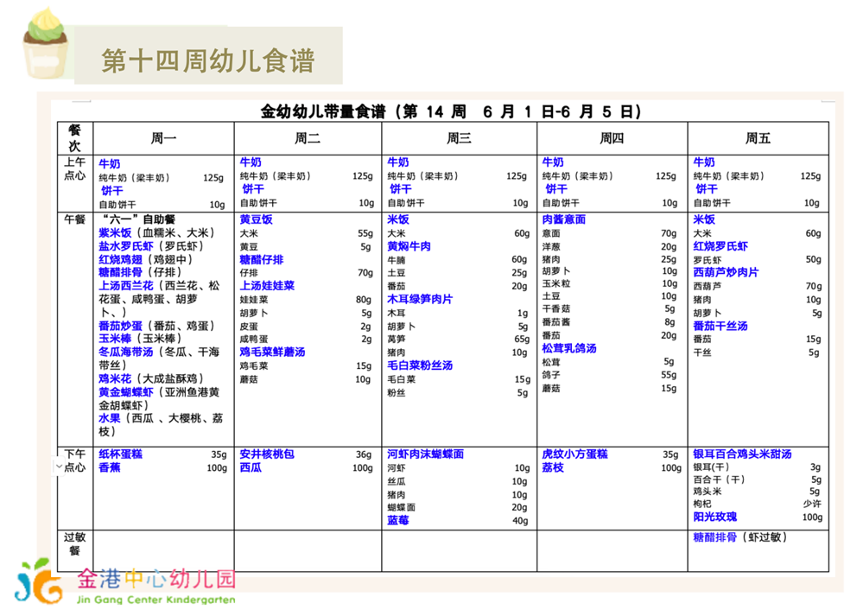Click the dish 西葫芦炒肉片
Viewport: 863px width, 616px height.
click(726, 272)
